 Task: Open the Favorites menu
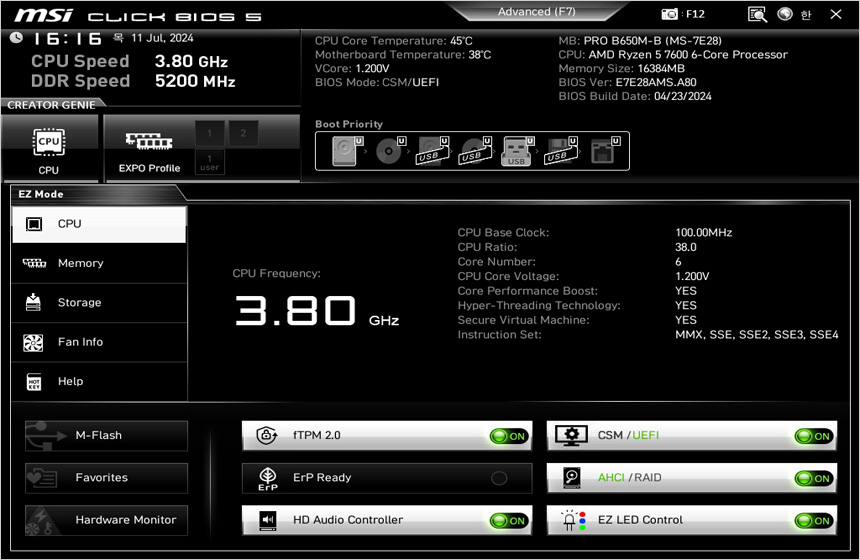pyautogui.click(x=106, y=478)
